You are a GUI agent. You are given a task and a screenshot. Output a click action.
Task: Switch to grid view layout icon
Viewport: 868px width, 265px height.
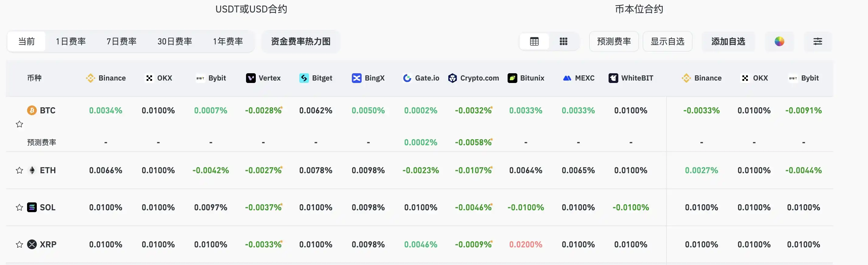pos(563,41)
